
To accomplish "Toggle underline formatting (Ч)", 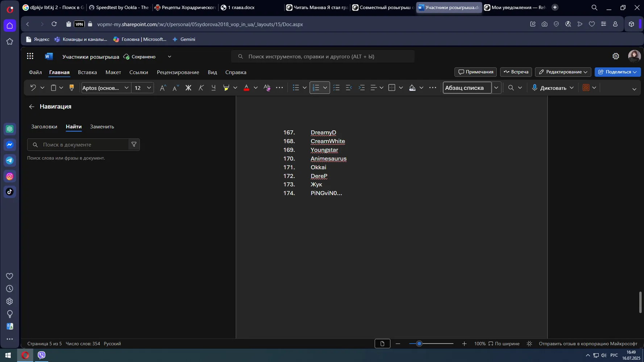I will [x=213, y=88].
